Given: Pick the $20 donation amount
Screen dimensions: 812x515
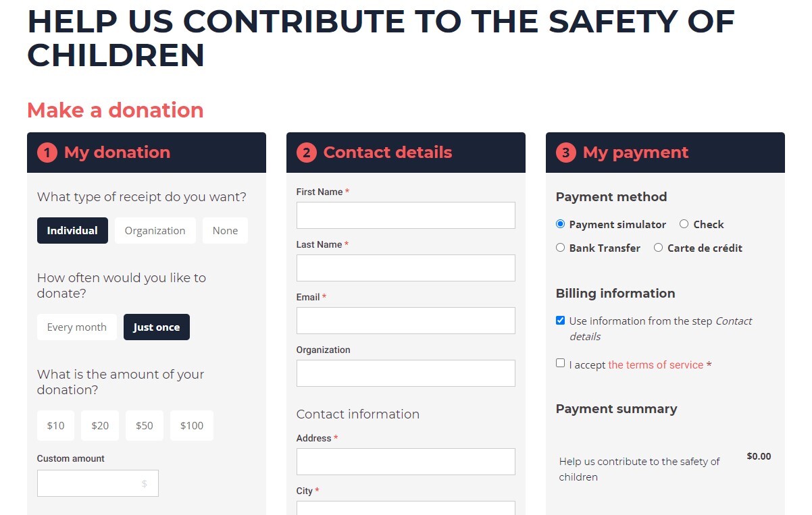Looking at the screenshot, I should [x=100, y=425].
